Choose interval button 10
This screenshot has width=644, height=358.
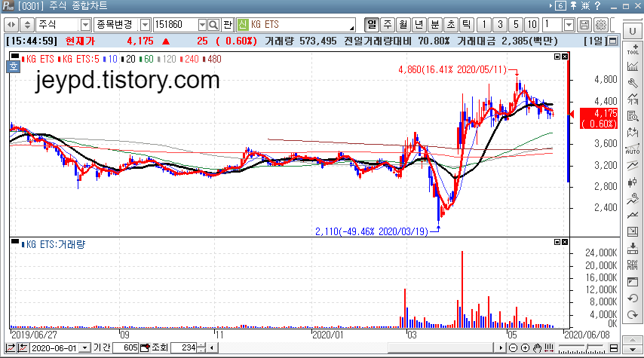pyautogui.click(x=532, y=25)
